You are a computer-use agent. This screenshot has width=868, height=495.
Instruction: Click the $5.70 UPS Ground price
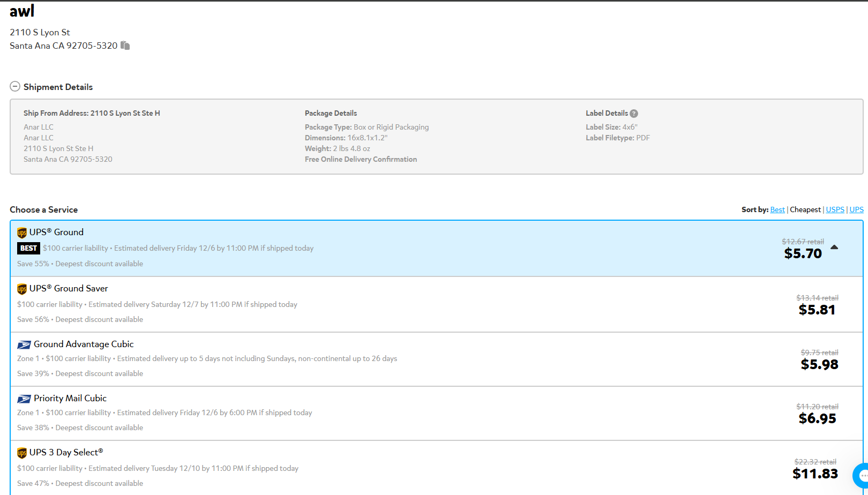tap(803, 253)
